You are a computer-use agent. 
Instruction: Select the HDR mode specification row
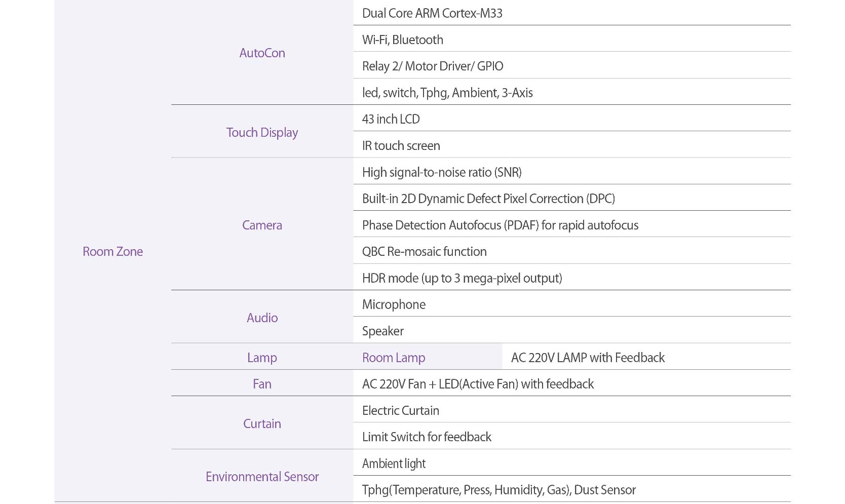coord(462,278)
